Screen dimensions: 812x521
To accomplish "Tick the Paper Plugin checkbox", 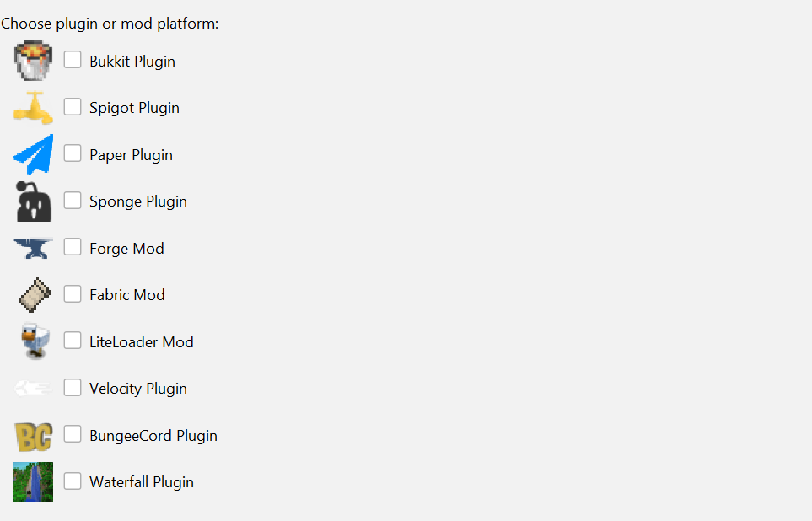I will click(x=73, y=153).
